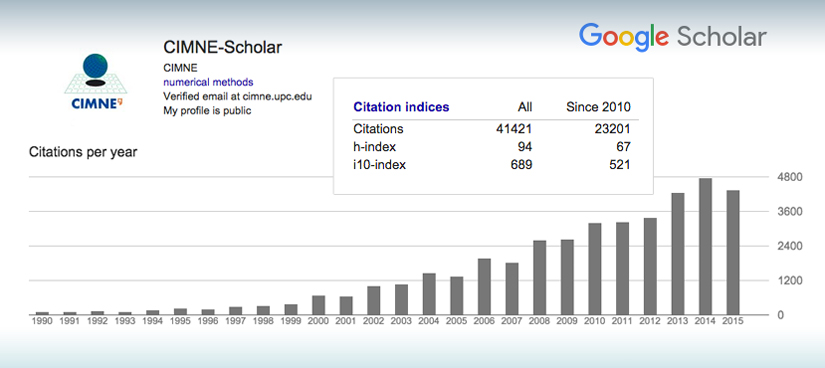Click the 2000 citations bar

pyautogui.click(x=319, y=305)
